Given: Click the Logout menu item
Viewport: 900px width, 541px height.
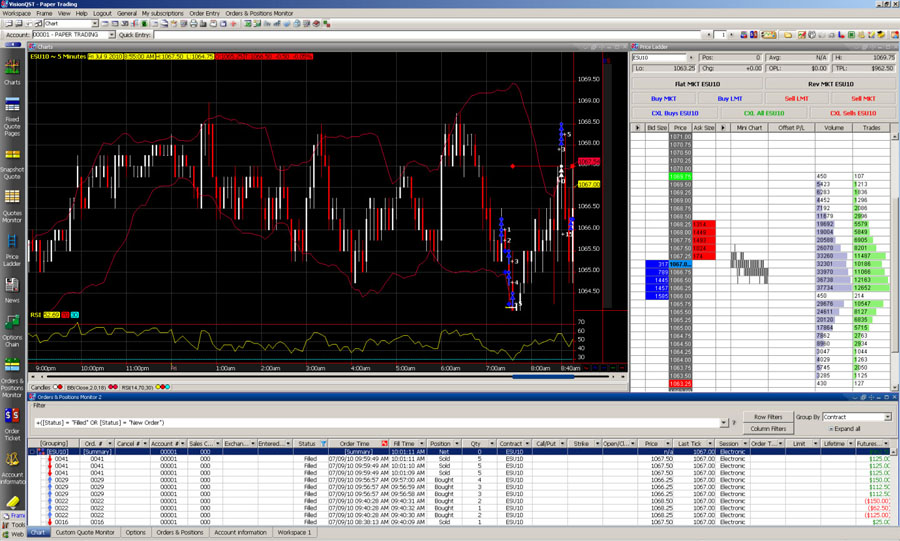Looking at the screenshot, I should (x=102, y=13).
